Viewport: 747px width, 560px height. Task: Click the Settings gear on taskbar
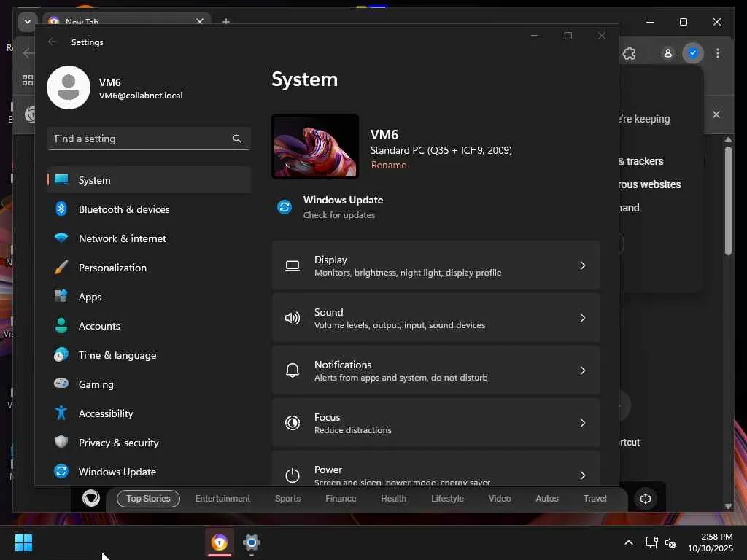point(251,542)
